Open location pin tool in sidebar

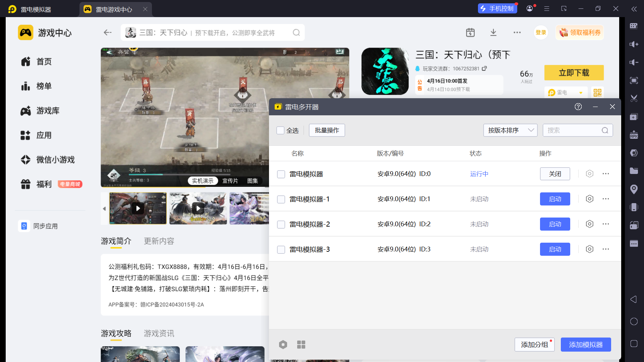click(634, 189)
